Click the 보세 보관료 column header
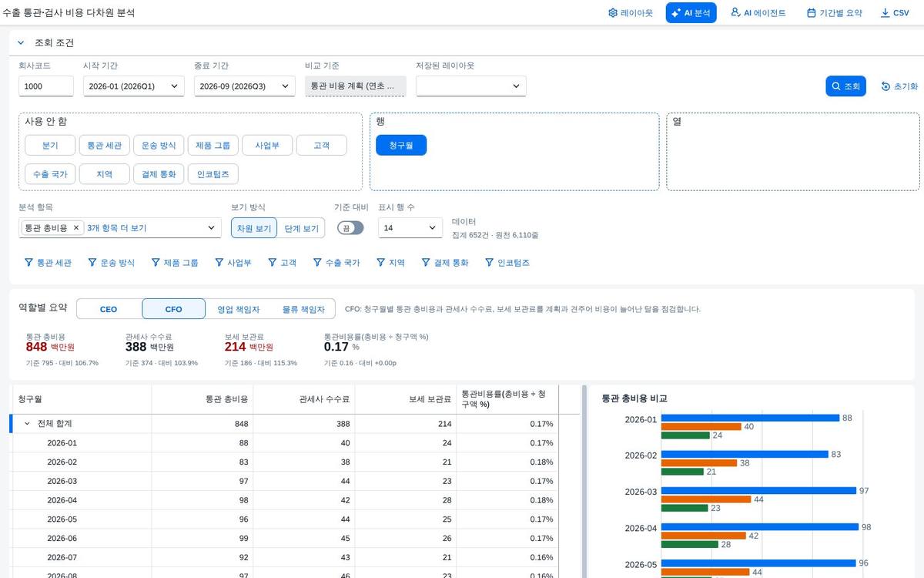The width and height of the screenshot is (924, 578). [x=406, y=399]
